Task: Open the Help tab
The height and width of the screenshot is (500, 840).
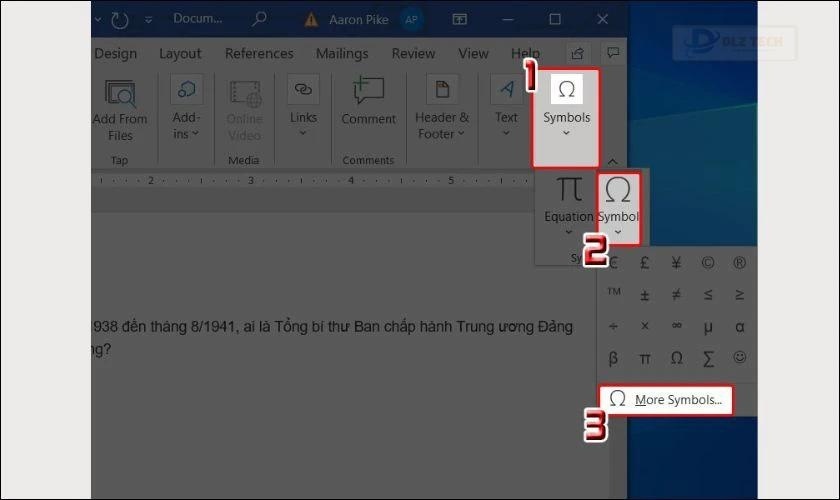Action: tap(524, 53)
